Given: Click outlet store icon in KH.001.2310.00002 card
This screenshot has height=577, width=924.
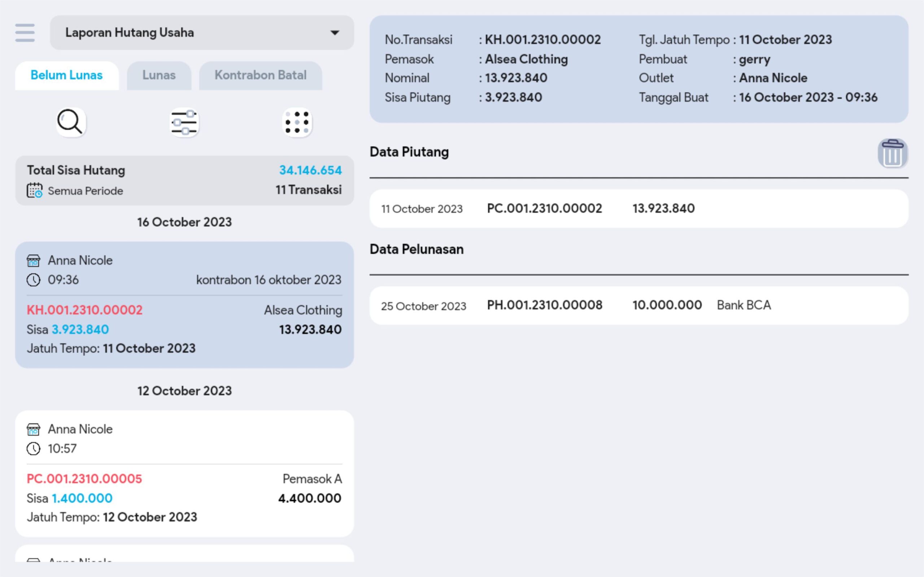Looking at the screenshot, I should (34, 261).
